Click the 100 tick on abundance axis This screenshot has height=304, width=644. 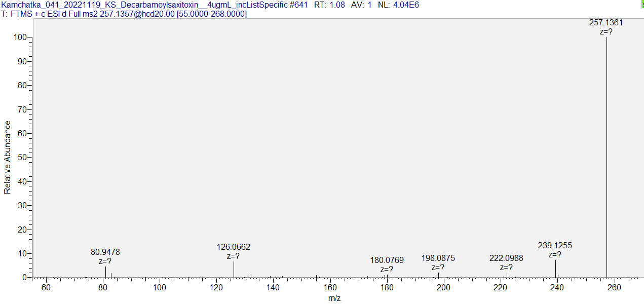coord(20,37)
